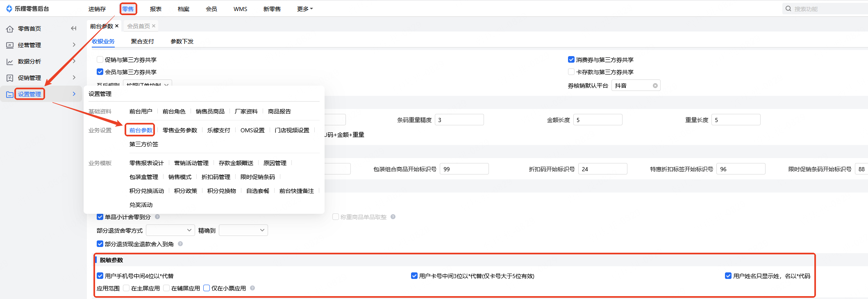Screen dimensions: 868x299
Task: Click the 乐檬零售后台 logo icon
Action: tap(9, 9)
